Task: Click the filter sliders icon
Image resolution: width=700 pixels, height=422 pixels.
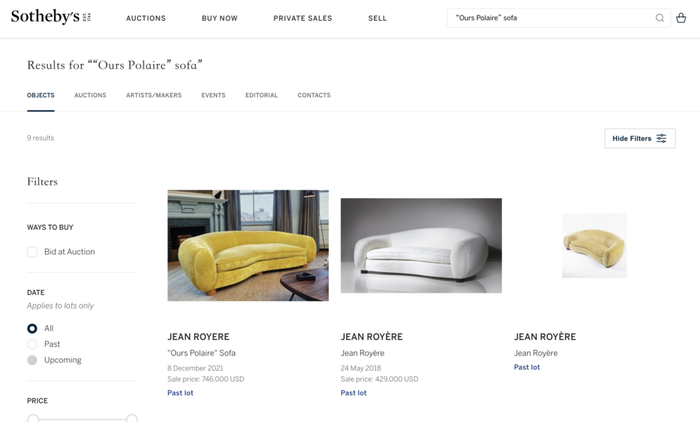Action: pyautogui.click(x=661, y=138)
